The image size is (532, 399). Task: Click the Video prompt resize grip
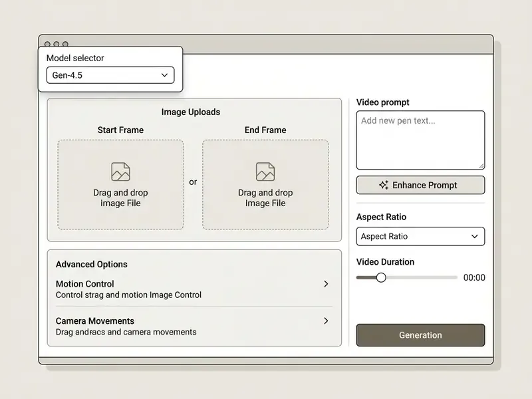481,166
